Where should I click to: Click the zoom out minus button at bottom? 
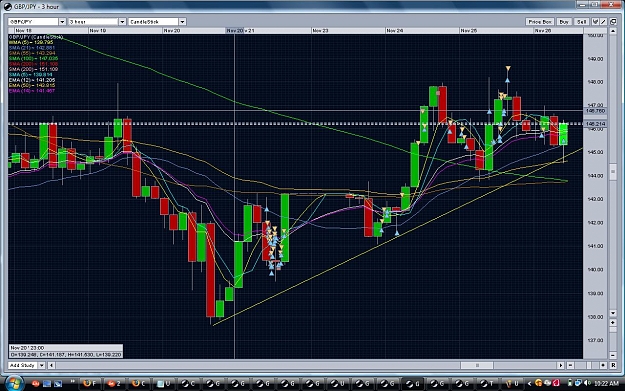coord(571,365)
